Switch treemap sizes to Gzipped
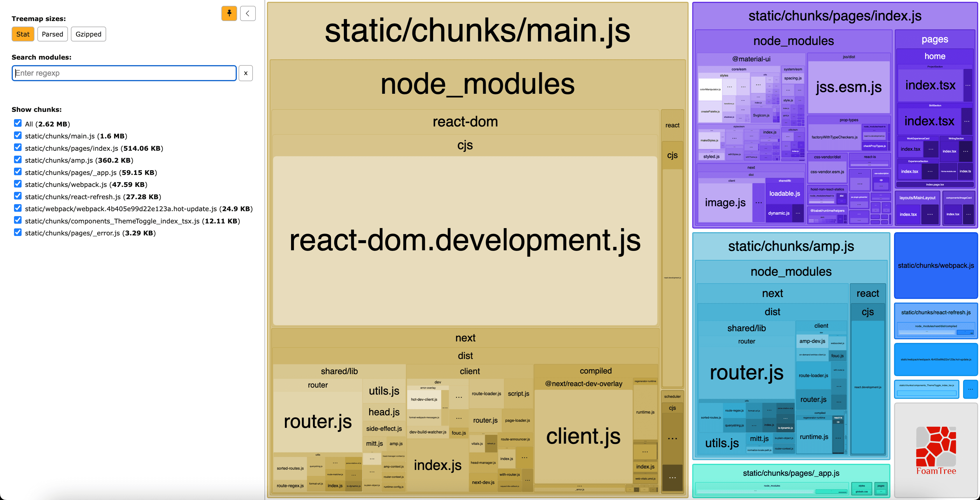Image resolution: width=980 pixels, height=500 pixels. pyautogui.click(x=88, y=34)
